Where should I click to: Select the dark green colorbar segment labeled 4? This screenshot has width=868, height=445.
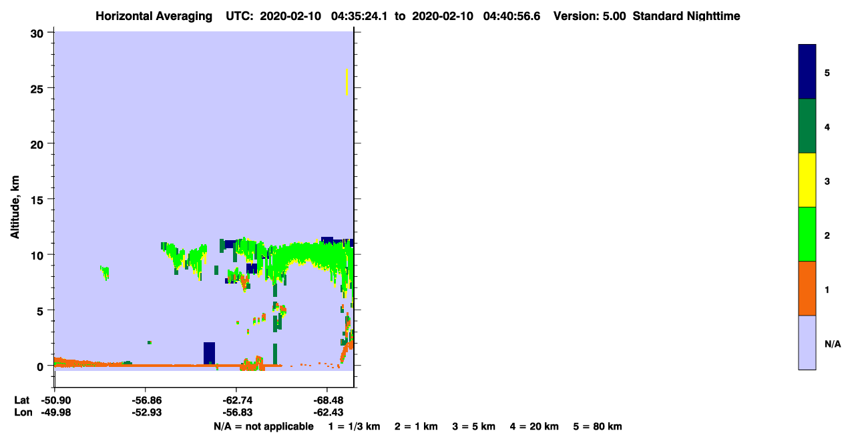click(807, 126)
